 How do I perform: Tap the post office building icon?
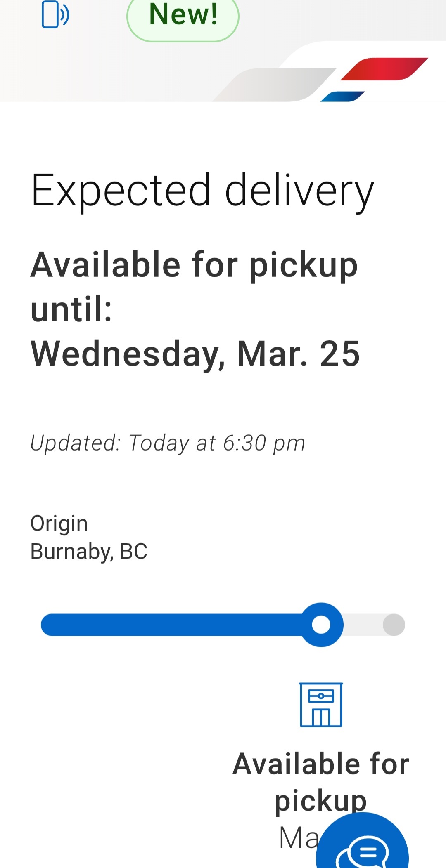[321, 705]
